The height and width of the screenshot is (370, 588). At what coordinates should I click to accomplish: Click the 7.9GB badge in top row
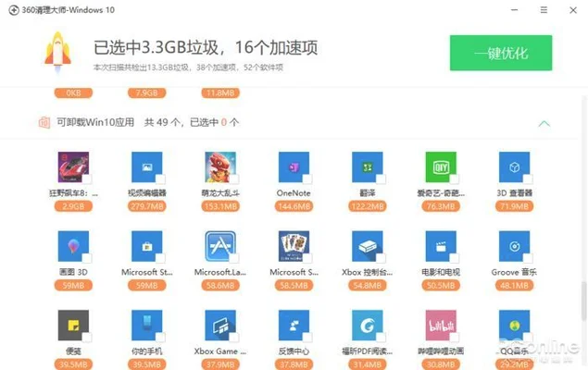(147, 92)
